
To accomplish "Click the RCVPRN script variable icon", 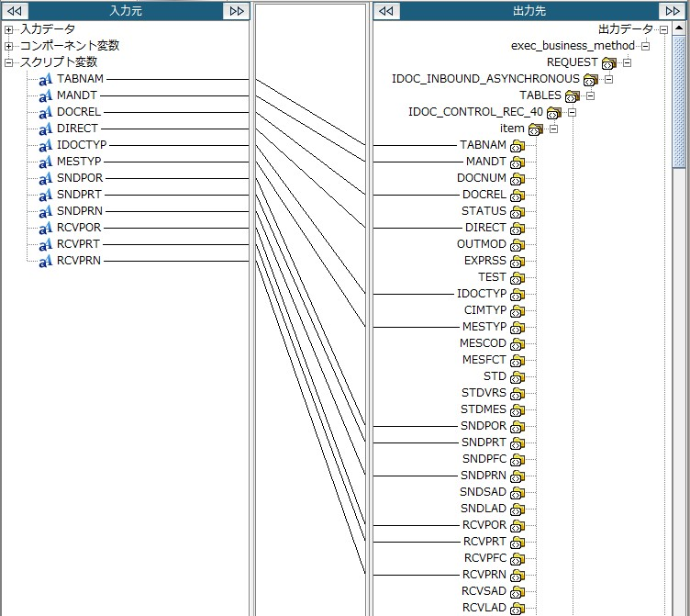I will pos(45,261).
